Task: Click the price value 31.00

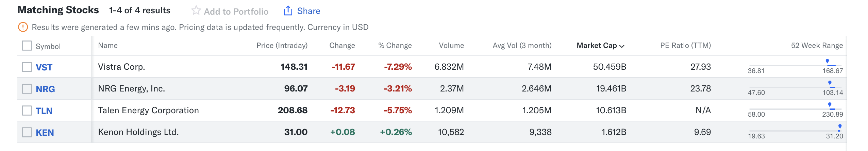Action: point(296,132)
